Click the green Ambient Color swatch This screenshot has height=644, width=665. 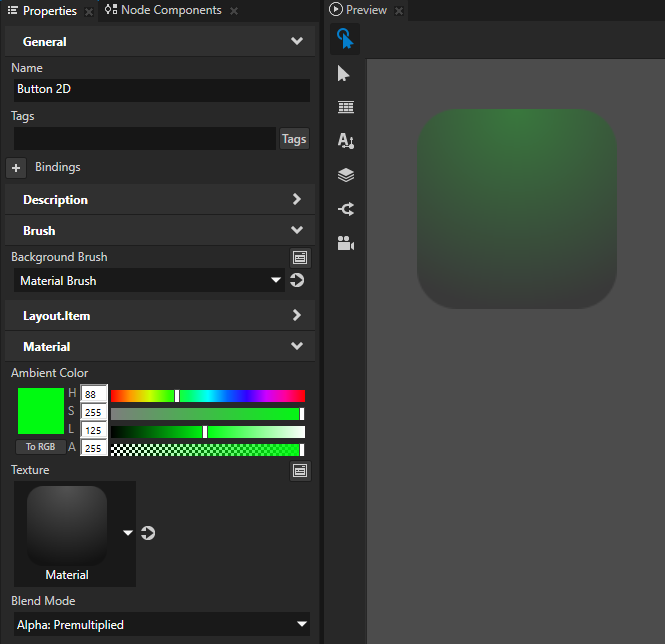(x=40, y=411)
